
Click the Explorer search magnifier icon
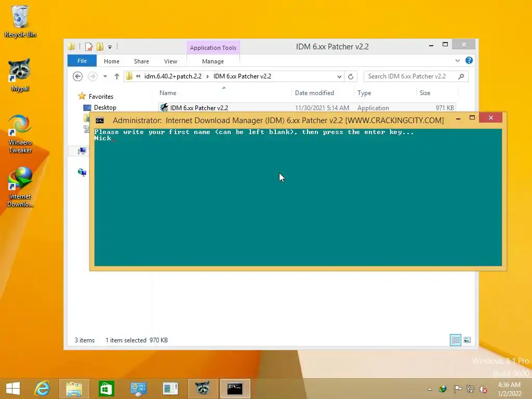[461, 76]
